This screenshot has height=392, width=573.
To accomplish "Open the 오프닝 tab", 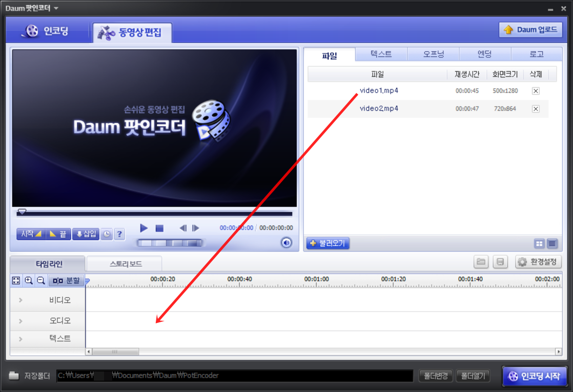I will click(x=433, y=54).
